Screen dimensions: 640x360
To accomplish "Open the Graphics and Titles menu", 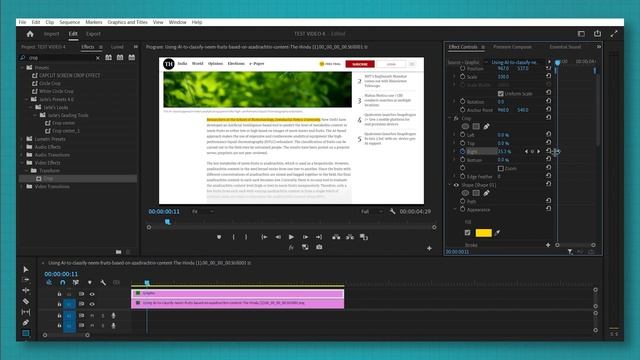I will coord(127,22).
